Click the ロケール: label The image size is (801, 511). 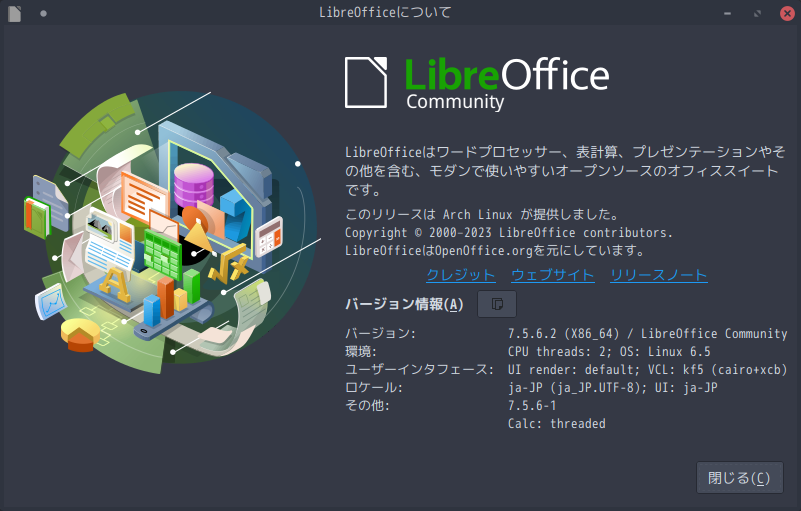coord(374,387)
